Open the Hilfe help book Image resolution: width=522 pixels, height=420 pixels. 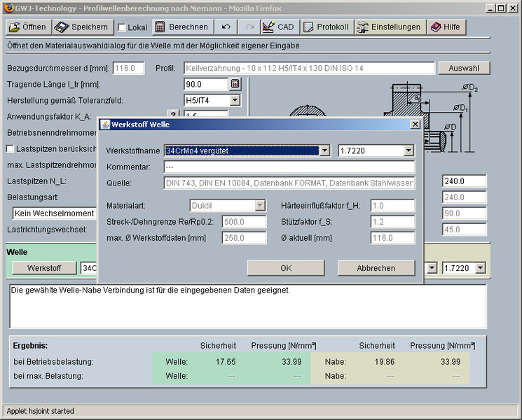click(446, 27)
